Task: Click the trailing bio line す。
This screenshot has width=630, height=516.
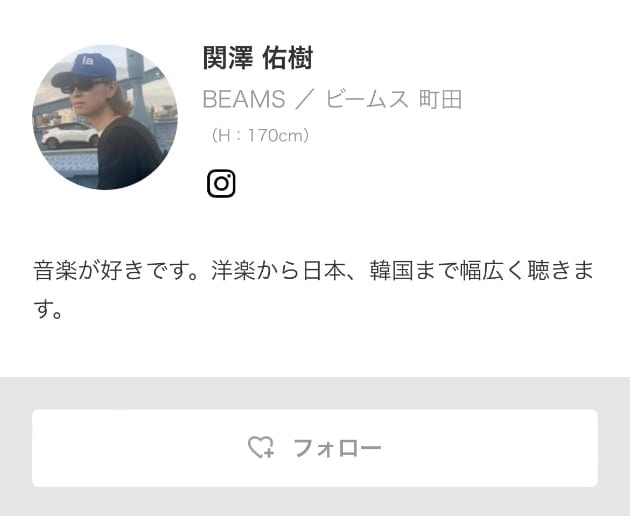Action: 48,310
